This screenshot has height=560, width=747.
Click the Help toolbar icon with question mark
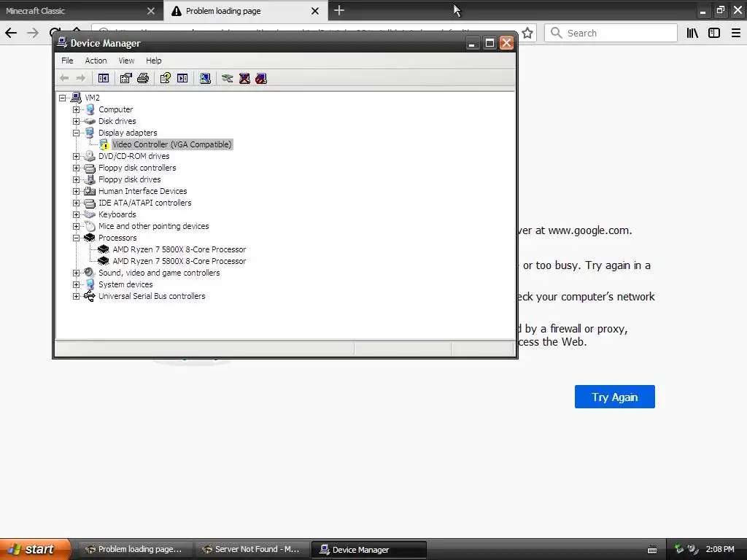click(166, 78)
